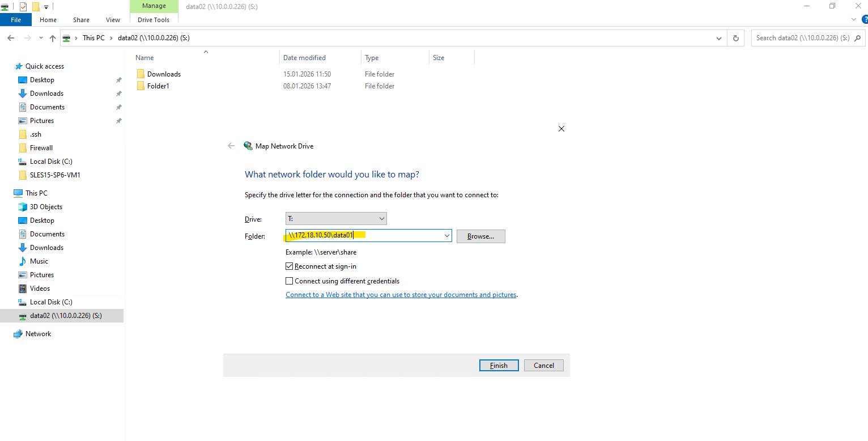
Task: Expand the Folder path dropdown arrow
Action: (x=446, y=236)
